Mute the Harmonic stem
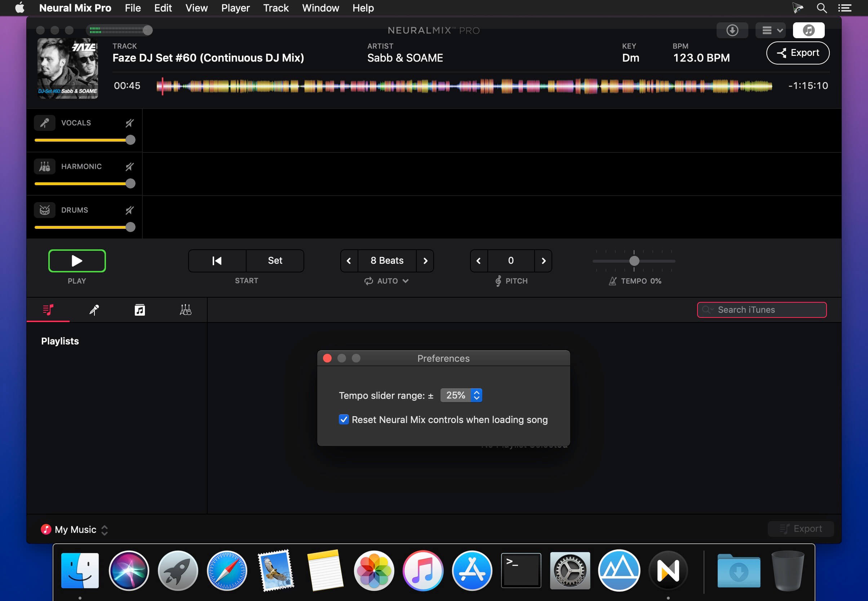This screenshot has width=868, height=601. pos(130,166)
